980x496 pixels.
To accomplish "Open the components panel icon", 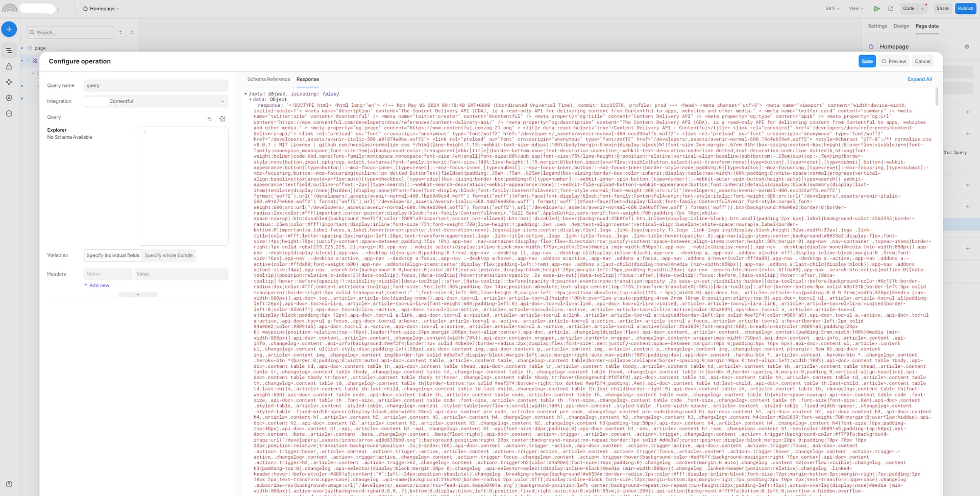I will [x=9, y=82].
